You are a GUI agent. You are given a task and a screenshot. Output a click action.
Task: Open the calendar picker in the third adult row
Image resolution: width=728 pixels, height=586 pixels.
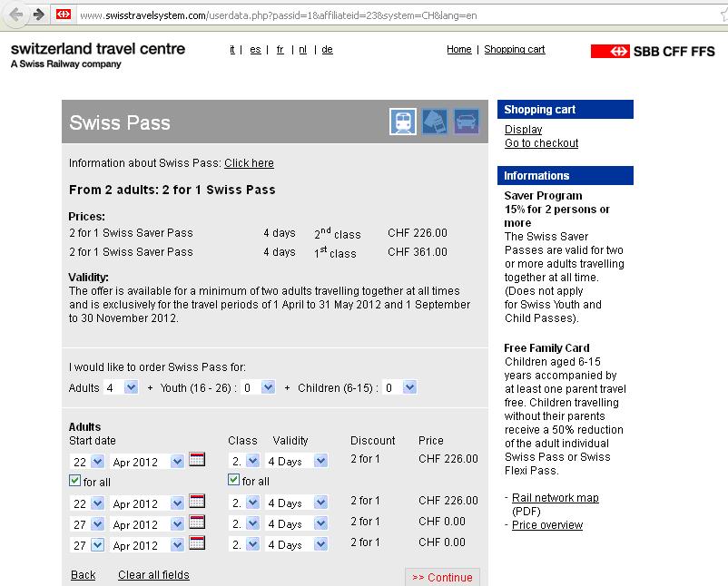coord(197,522)
